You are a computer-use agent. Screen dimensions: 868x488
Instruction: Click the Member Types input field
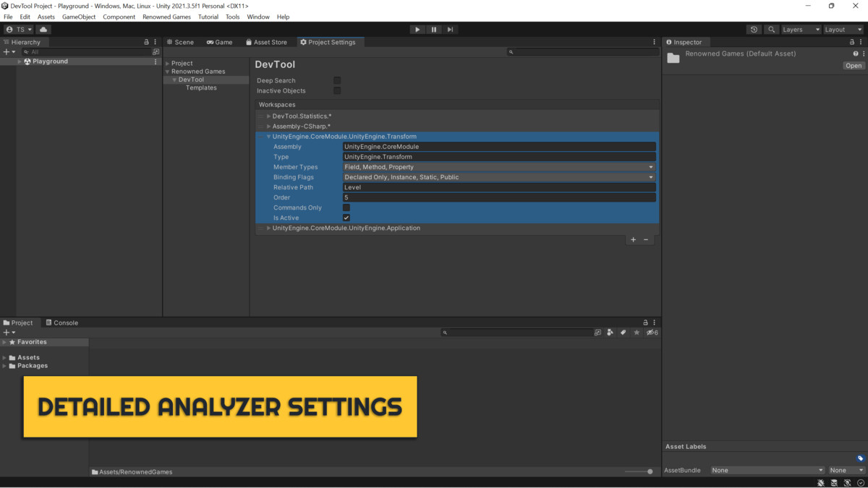point(499,166)
